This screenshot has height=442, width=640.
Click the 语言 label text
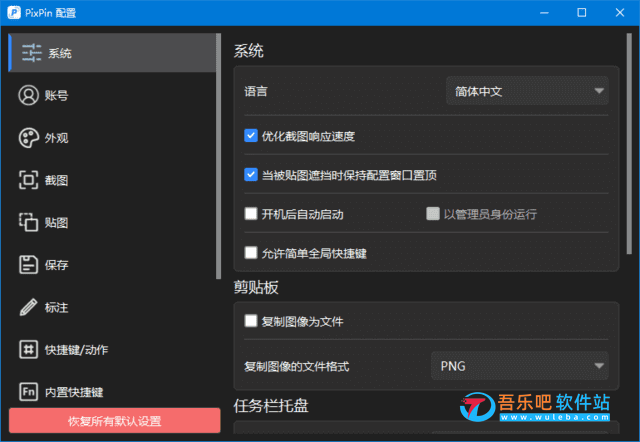[x=256, y=91]
